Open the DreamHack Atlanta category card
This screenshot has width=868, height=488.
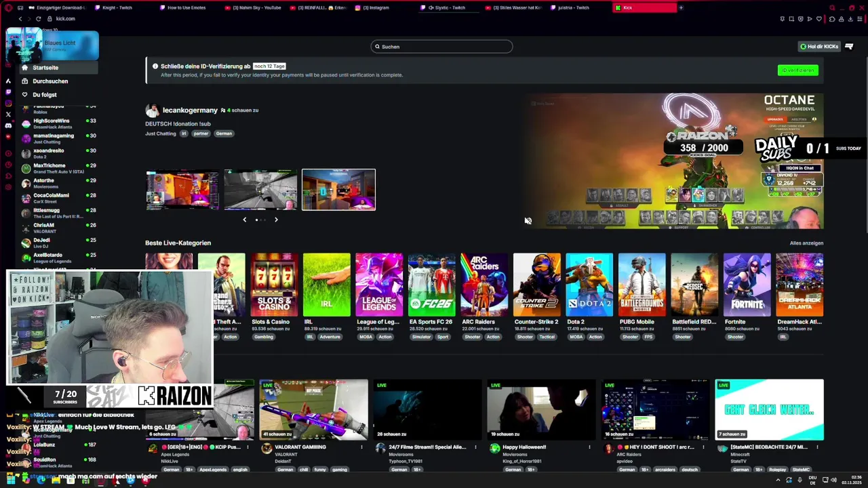pyautogui.click(x=800, y=285)
